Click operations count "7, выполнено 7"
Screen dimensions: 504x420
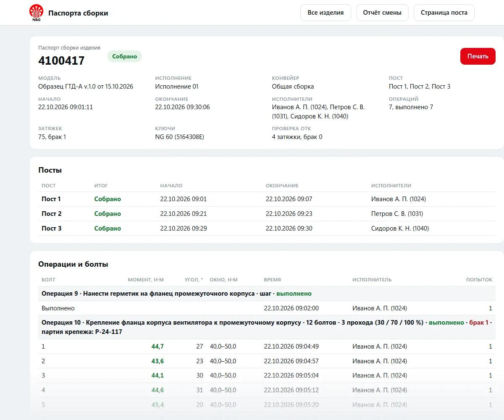411,107
